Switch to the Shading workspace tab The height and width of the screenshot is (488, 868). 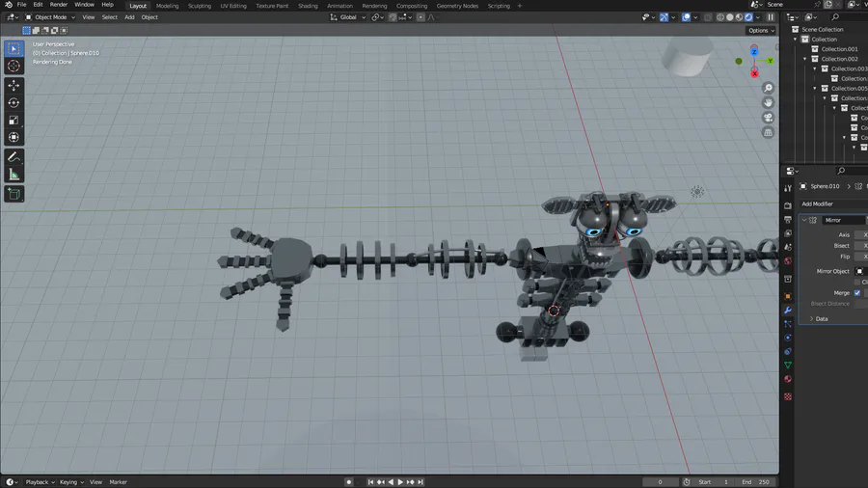tap(308, 6)
